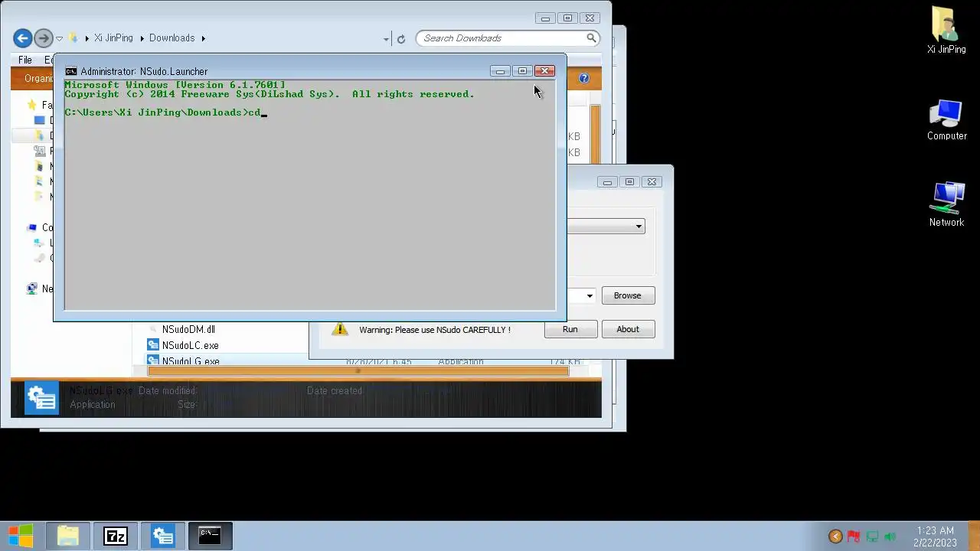Open recent locations dropdown in Explorer
This screenshot has width=980, height=551.
(59, 38)
